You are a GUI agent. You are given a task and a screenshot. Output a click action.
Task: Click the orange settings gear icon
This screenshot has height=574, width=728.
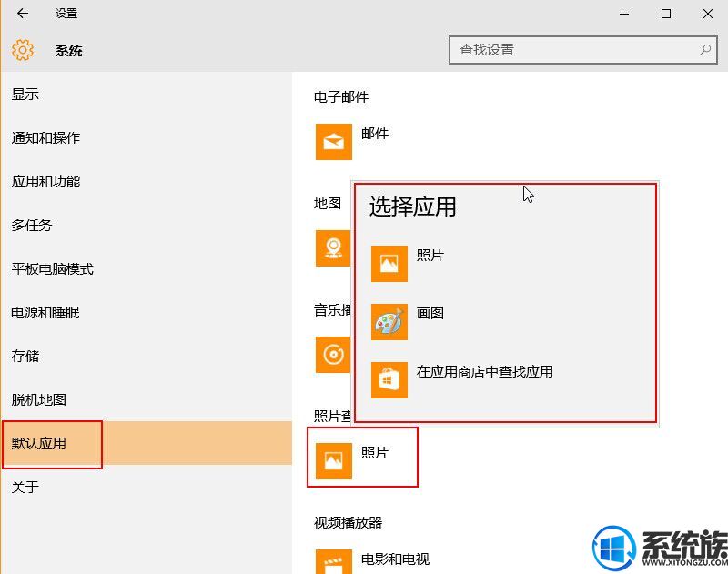(x=23, y=50)
